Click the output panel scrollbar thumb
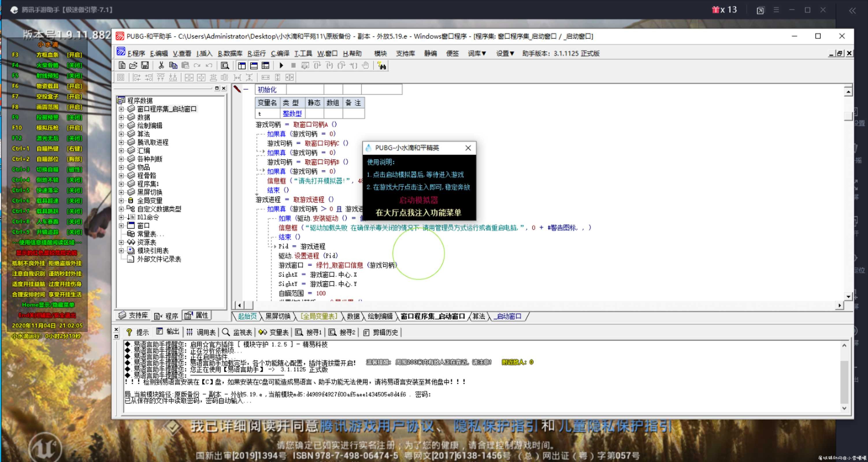The image size is (868, 462). coord(844,382)
